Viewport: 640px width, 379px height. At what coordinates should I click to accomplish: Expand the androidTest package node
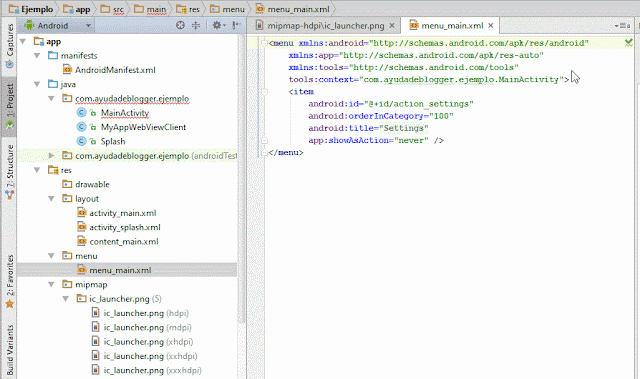[51, 155]
